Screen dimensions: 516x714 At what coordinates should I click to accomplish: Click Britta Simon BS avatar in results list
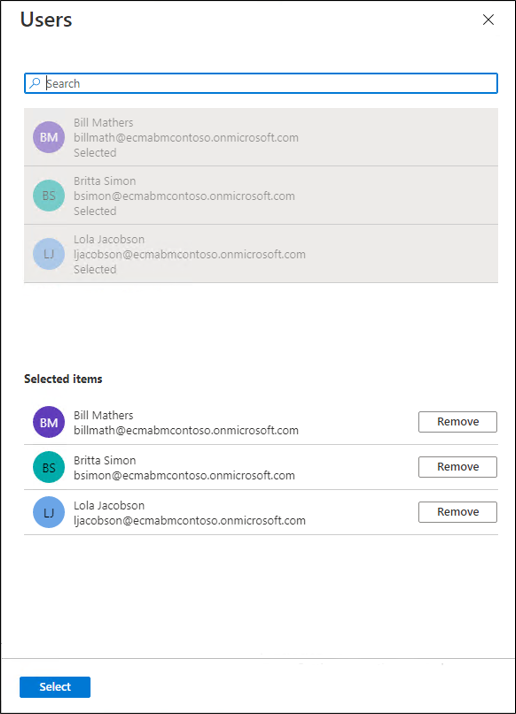49,195
